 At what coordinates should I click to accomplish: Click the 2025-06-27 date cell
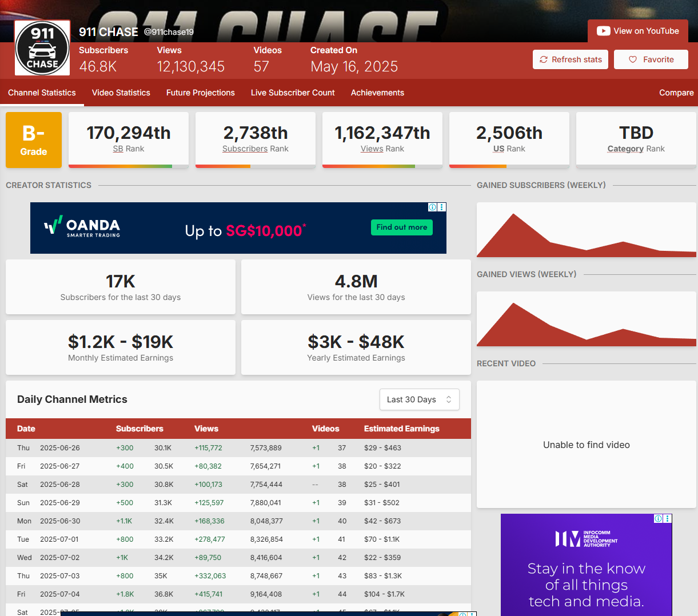coord(60,466)
